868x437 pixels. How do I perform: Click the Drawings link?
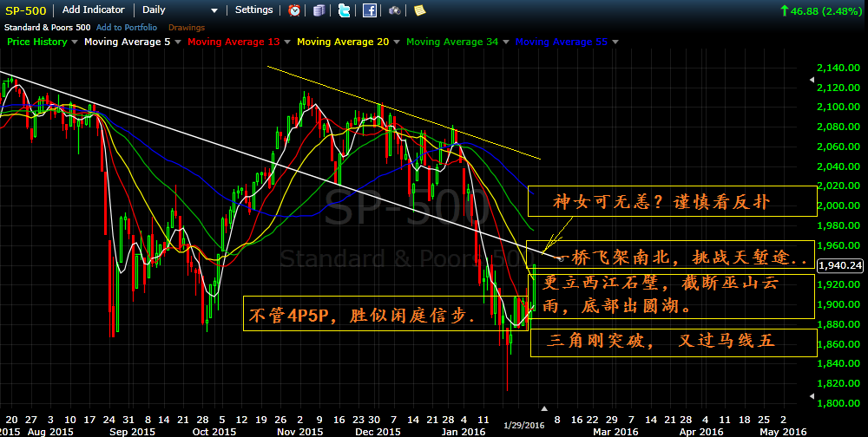187,27
